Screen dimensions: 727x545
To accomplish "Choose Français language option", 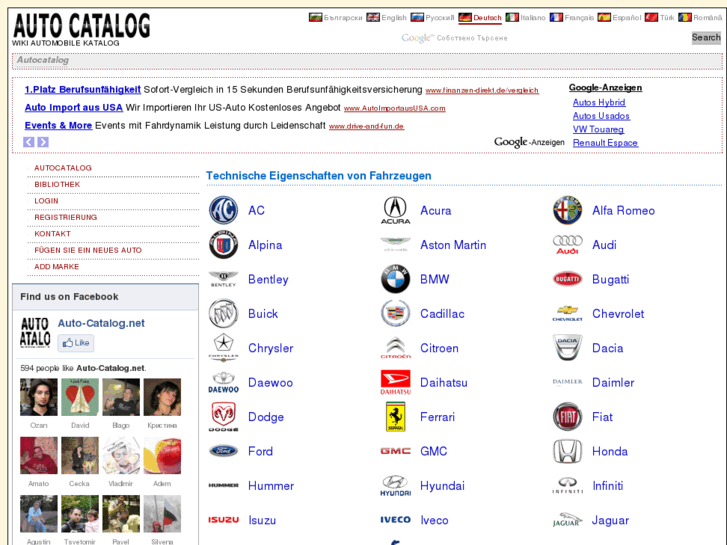I will pyautogui.click(x=572, y=18).
